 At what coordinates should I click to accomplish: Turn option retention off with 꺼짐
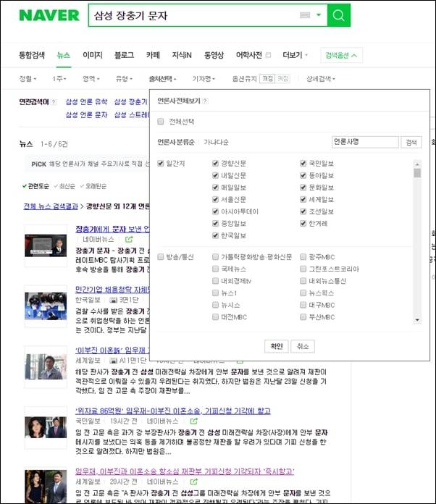[x=282, y=79]
